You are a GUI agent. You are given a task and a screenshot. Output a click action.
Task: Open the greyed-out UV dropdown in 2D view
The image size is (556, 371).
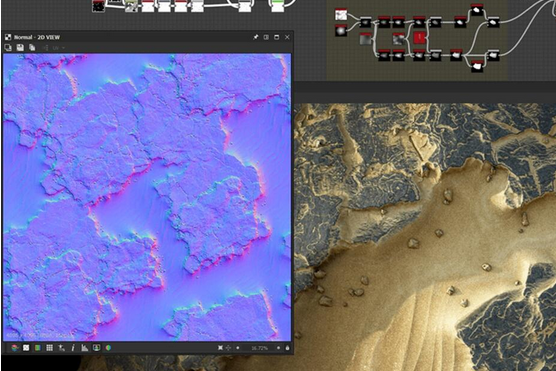coord(58,48)
